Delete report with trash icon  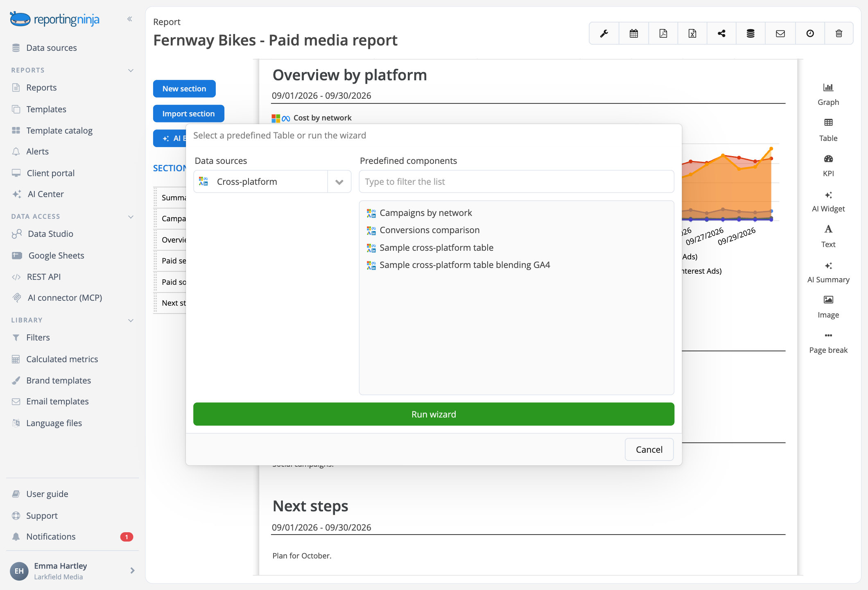[839, 34]
